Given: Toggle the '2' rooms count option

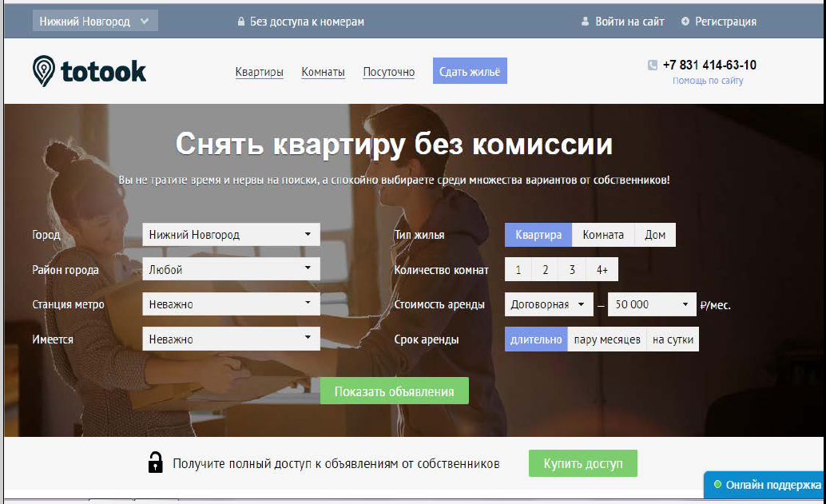Looking at the screenshot, I should (x=545, y=270).
